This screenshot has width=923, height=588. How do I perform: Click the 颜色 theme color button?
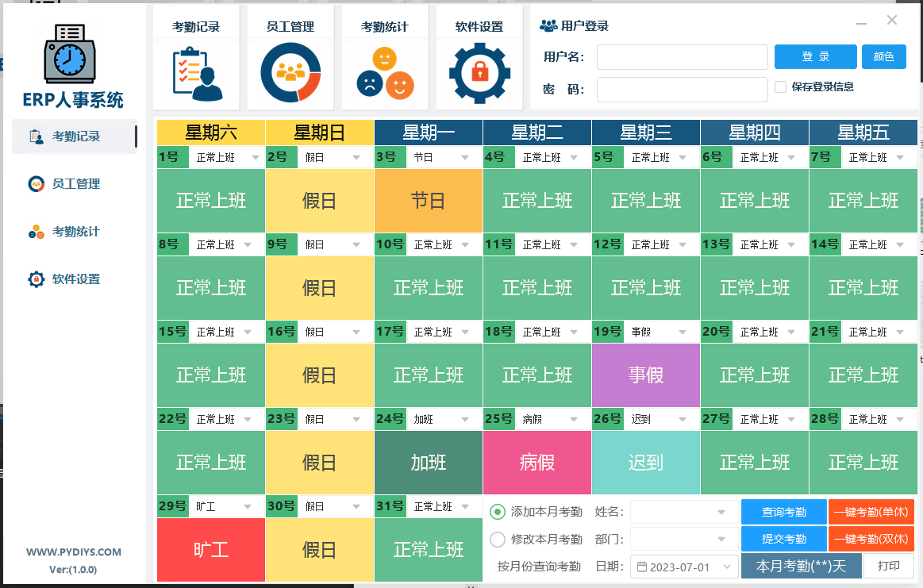tap(883, 57)
